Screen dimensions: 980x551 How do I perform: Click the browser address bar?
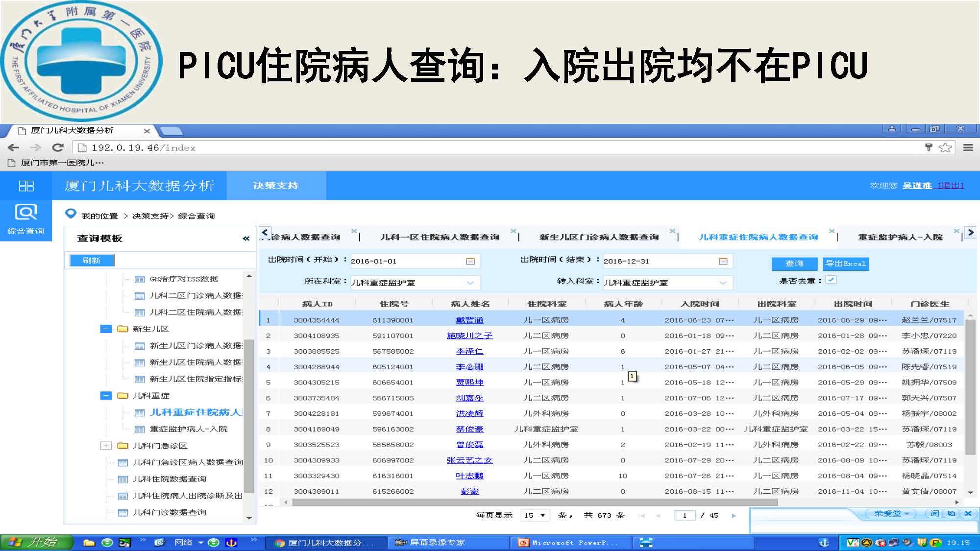click(500, 147)
